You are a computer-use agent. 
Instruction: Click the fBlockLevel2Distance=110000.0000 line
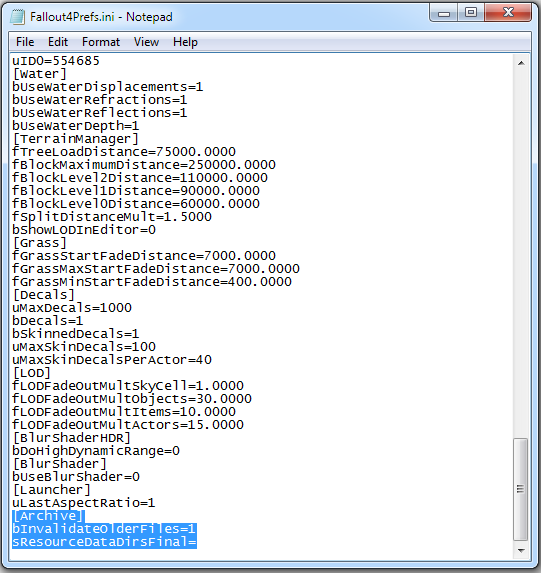(x=140, y=178)
